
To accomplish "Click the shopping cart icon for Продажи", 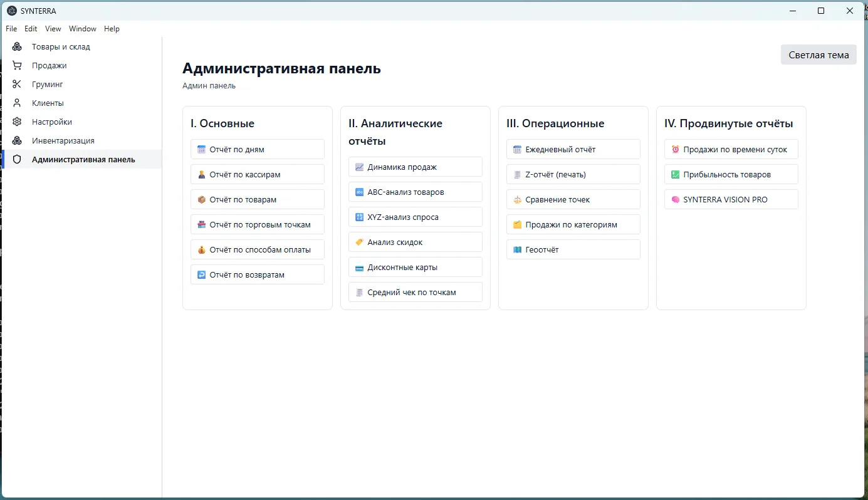I will pos(17,65).
